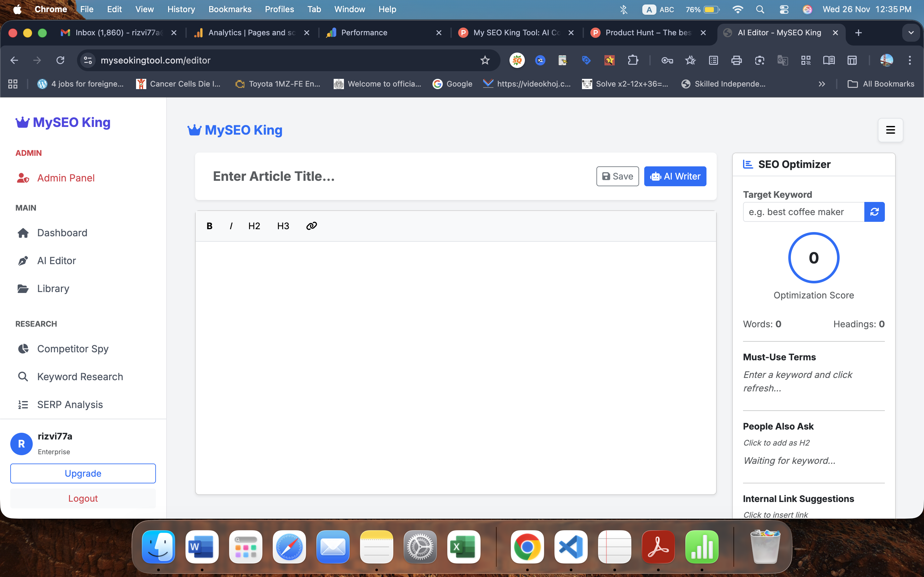This screenshot has width=924, height=577.
Task: Toggle italic formatting in the editor
Action: [231, 226]
